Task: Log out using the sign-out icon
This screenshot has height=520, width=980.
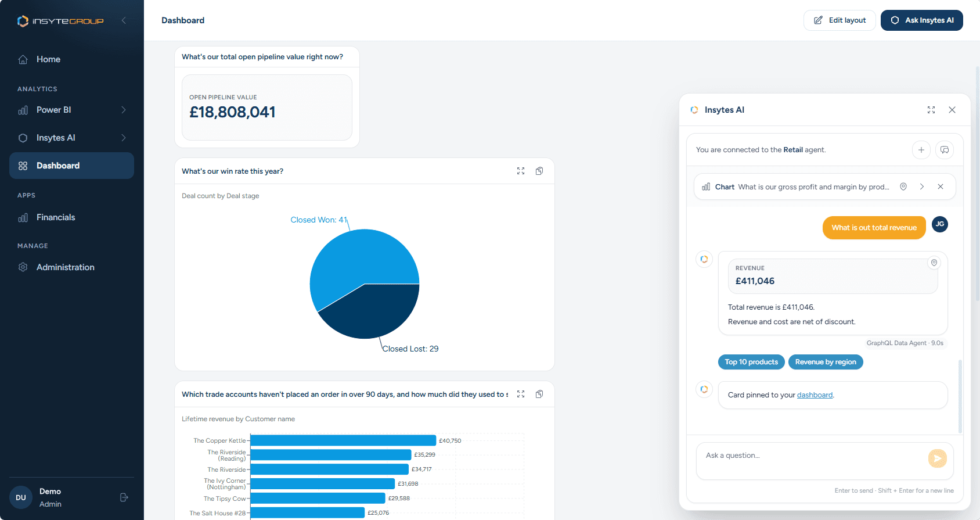Action: coord(124,497)
